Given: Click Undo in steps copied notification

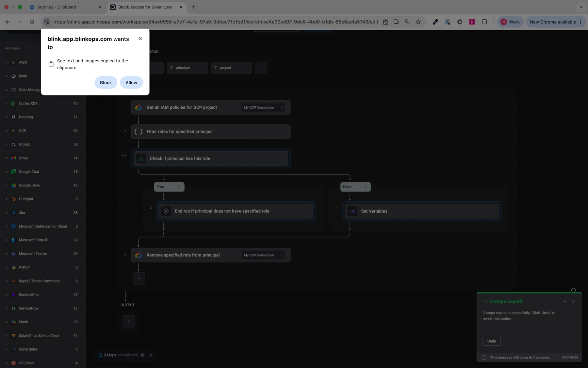Looking at the screenshot, I should (x=492, y=341).
